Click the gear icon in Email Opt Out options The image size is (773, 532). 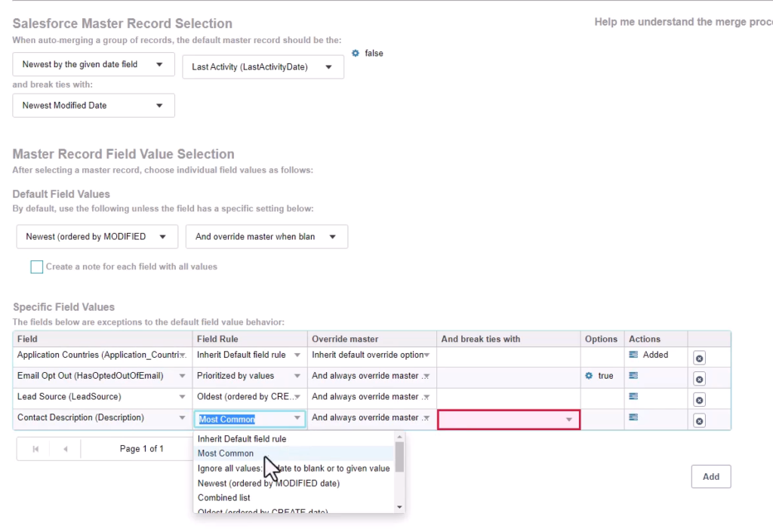[x=589, y=376]
